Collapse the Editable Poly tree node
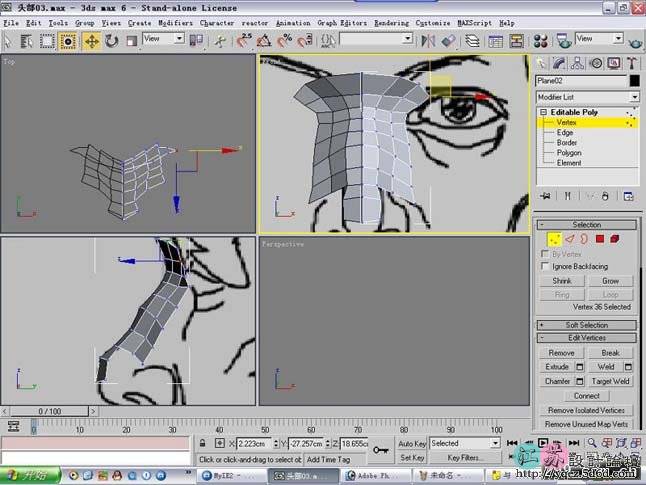The image size is (646, 485). pos(544,113)
